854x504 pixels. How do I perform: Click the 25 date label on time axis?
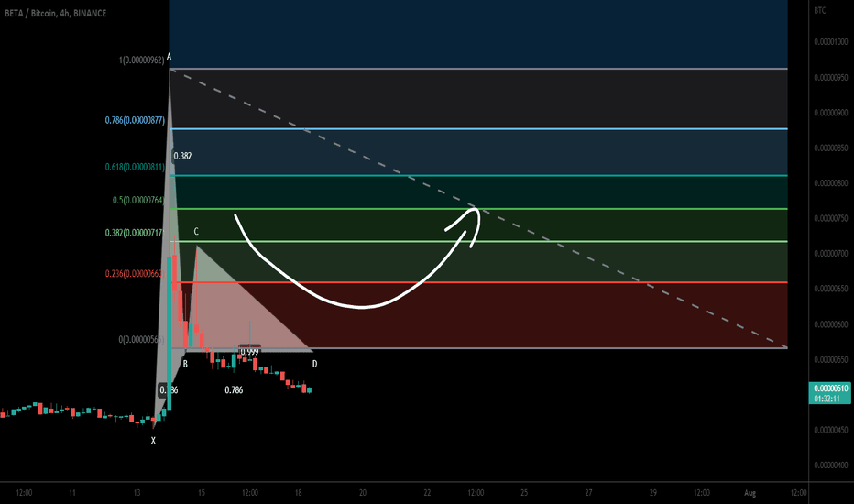524,493
